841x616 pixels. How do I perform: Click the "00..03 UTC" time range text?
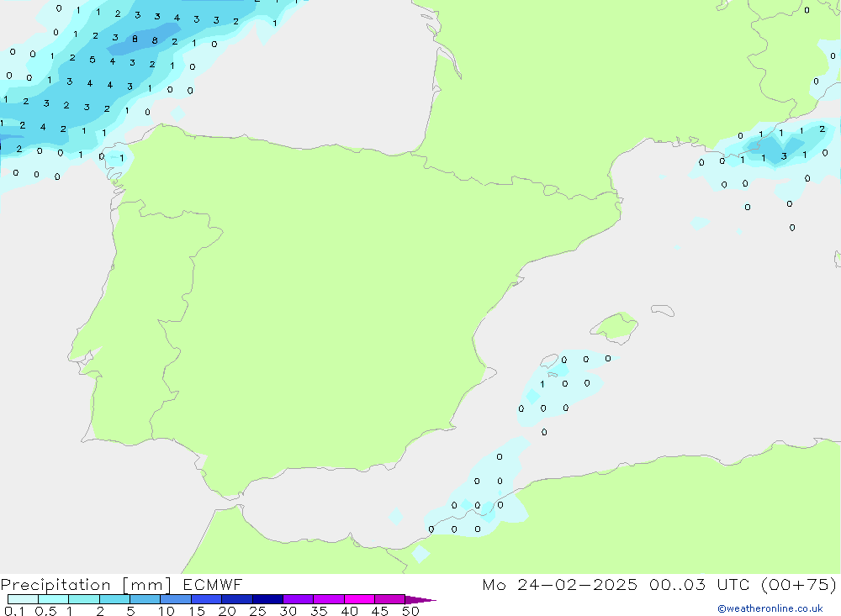click(698, 584)
